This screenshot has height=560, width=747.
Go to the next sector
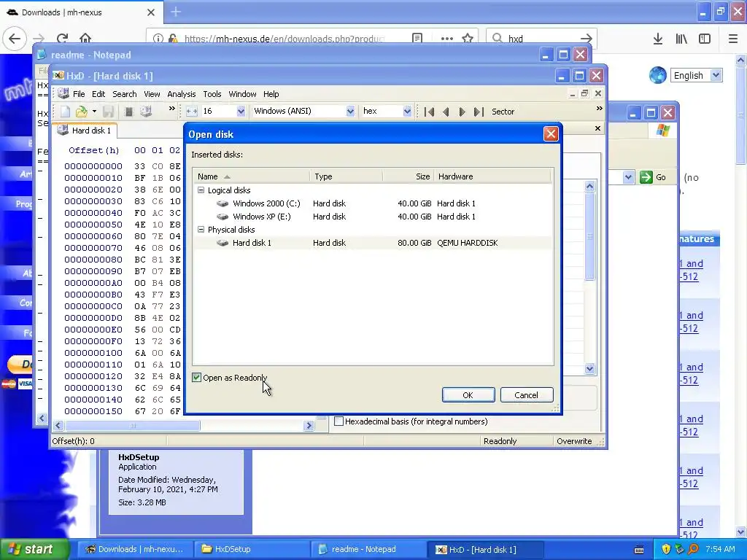click(462, 112)
